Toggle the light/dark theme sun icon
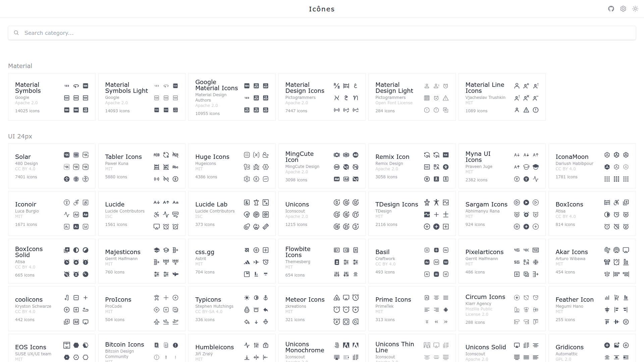Image resolution: width=644 pixels, height=362 pixels. pos(635,9)
